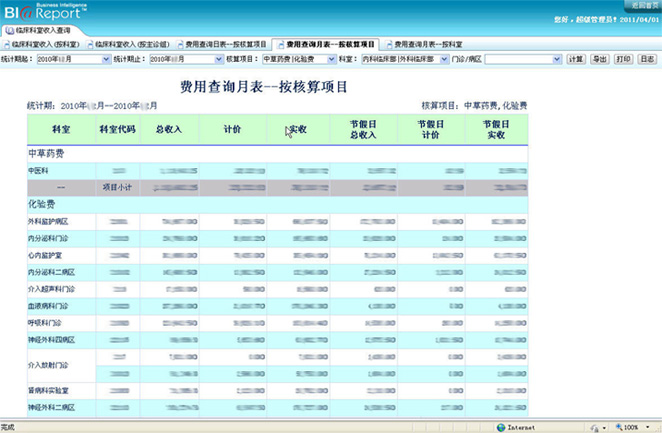
Task: Expand the 统计期起 month dropdown
Action: 107,60
